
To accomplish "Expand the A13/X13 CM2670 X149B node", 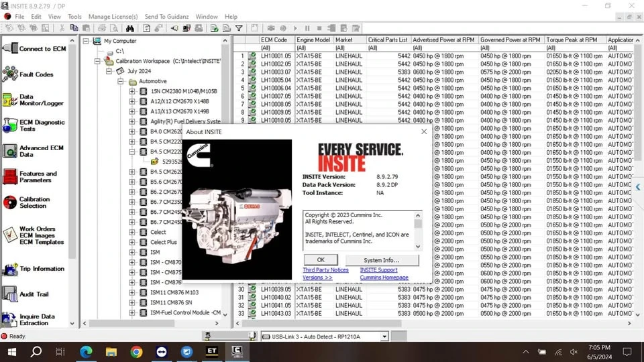I will pos(132,111).
